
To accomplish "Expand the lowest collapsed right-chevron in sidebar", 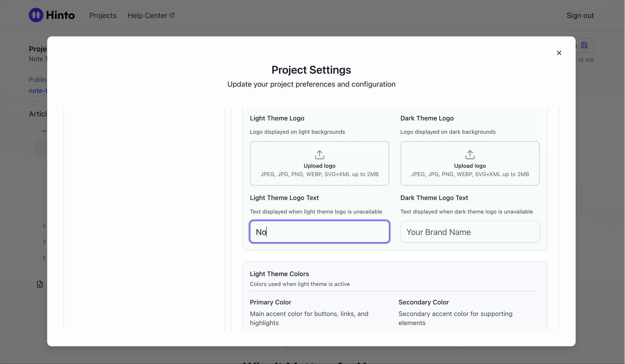I will click(44, 258).
